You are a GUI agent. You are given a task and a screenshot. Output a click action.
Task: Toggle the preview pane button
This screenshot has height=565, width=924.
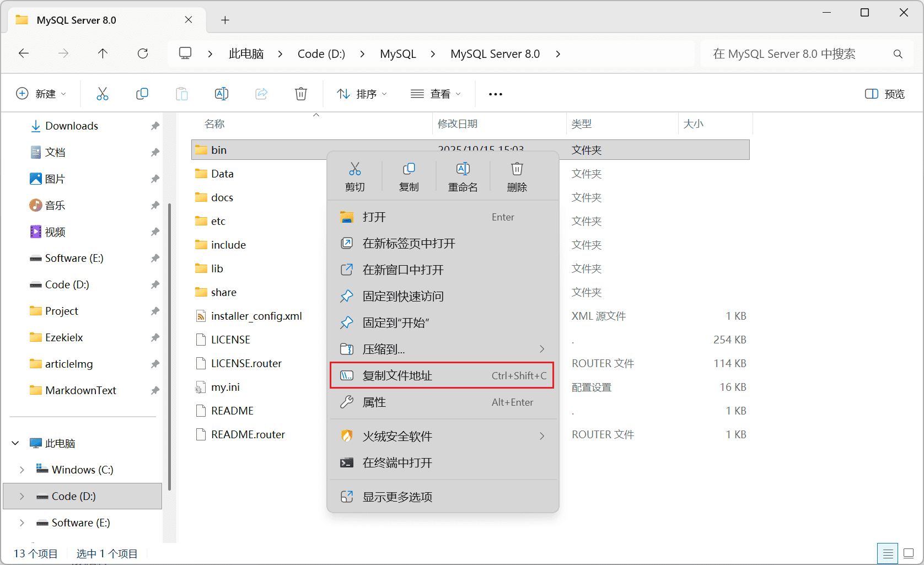pos(884,94)
